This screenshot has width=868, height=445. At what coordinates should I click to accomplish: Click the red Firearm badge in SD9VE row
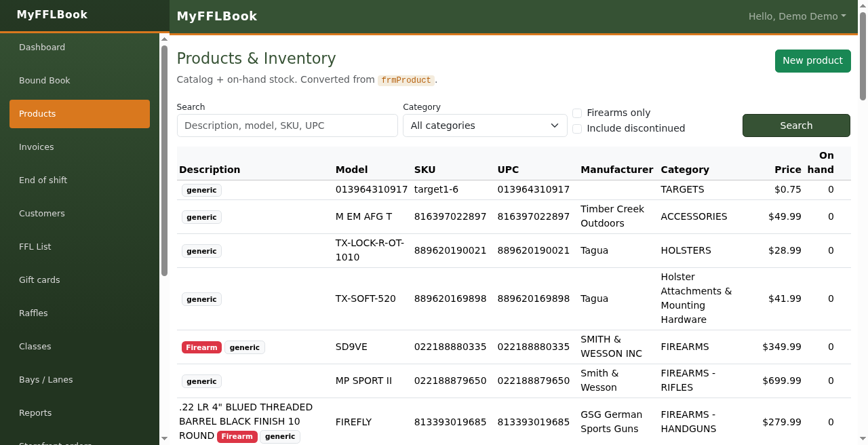202,348
